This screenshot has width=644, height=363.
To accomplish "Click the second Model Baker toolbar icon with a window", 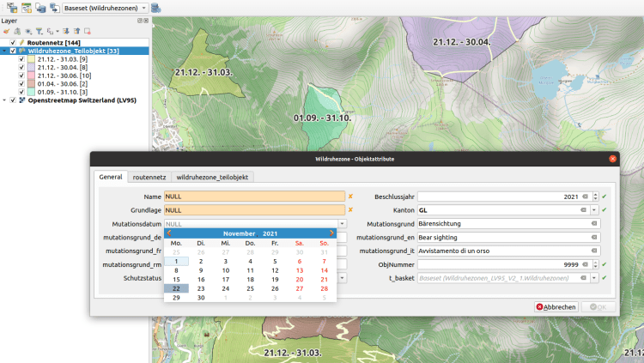I will coord(27,8).
